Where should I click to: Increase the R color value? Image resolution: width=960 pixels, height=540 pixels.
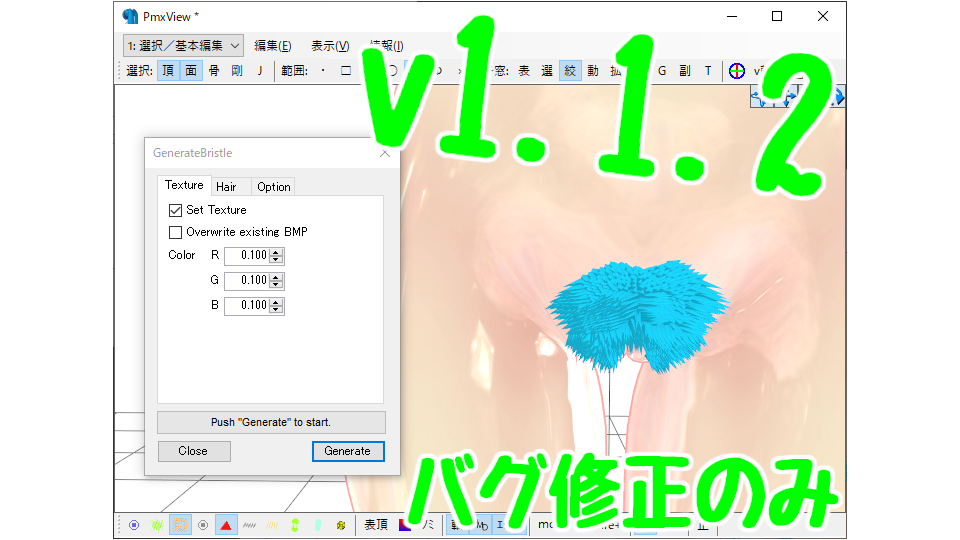[x=276, y=252]
